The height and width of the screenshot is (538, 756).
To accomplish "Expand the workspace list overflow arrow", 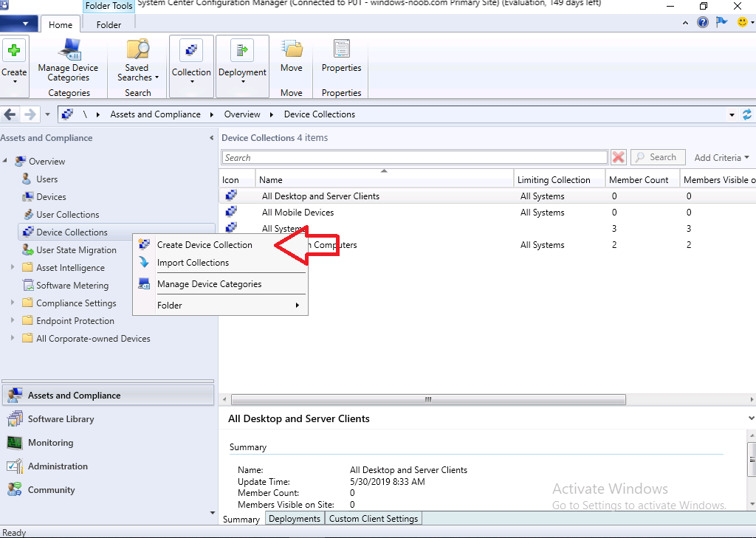I will tap(213, 512).
